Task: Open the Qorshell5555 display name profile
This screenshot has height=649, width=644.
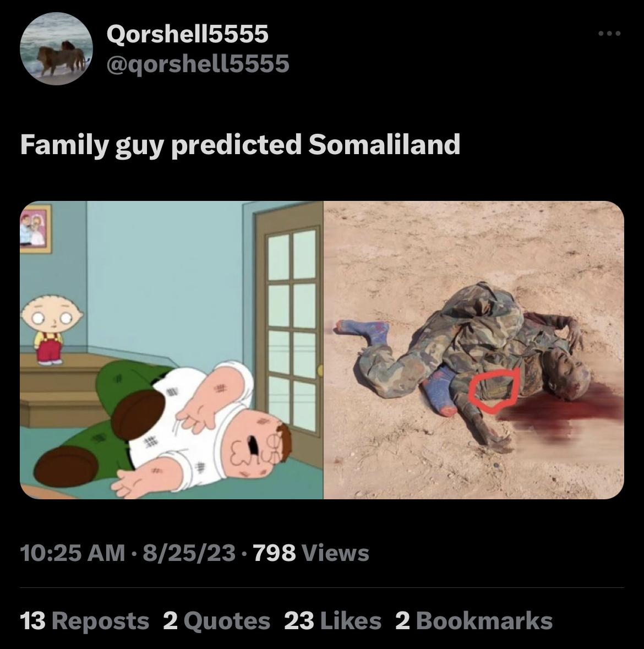Action: (x=188, y=34)
